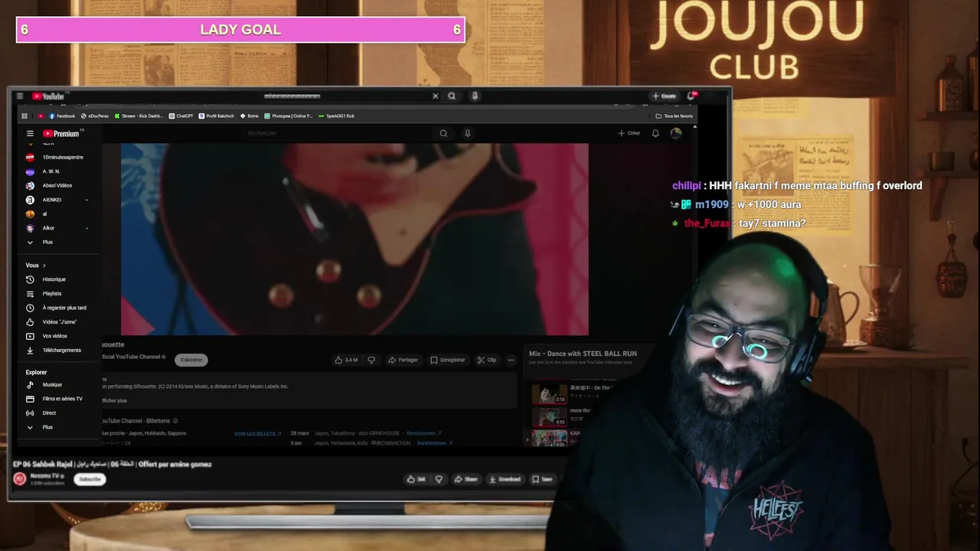Click the outer search magnifier icon
Image resolution: width=980 pixels, height=551 pixels.
(452, 96)
